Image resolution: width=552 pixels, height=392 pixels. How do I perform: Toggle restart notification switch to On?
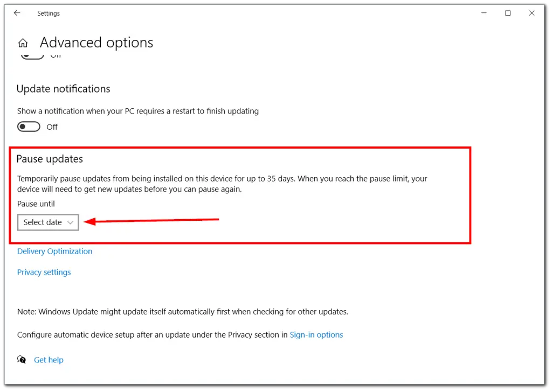point(29,127)
